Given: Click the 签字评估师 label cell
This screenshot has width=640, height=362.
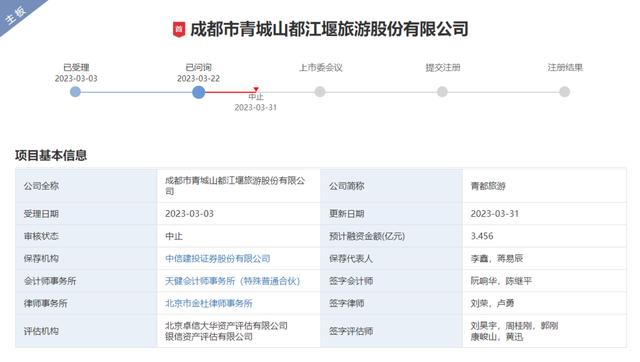Looking at the screenshot, I should tap(392, 331).
